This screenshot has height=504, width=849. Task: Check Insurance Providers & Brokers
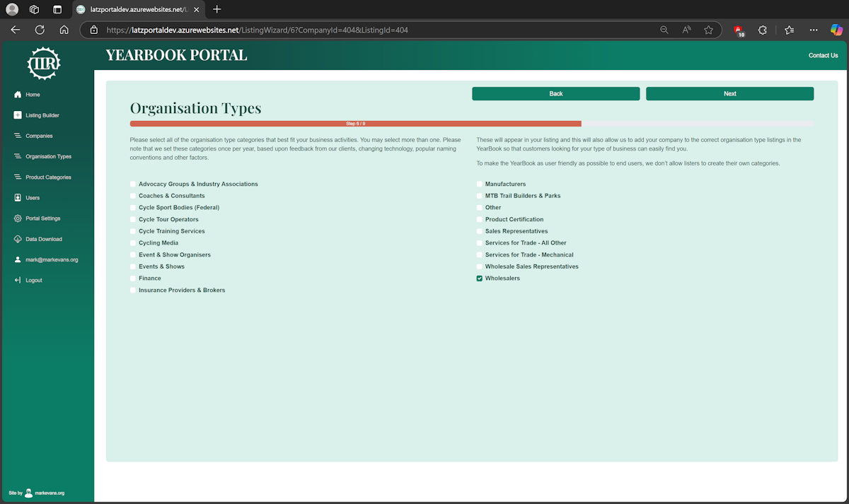(x=133, y=290)
